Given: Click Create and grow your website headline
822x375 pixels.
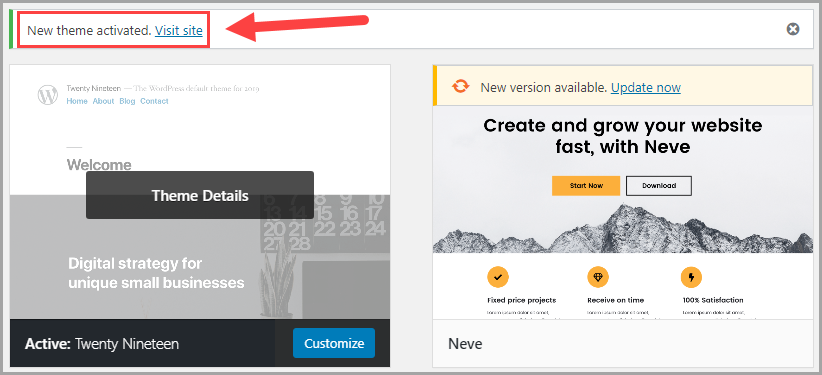Looking at the screenshot, I should (x=622, y=136).
